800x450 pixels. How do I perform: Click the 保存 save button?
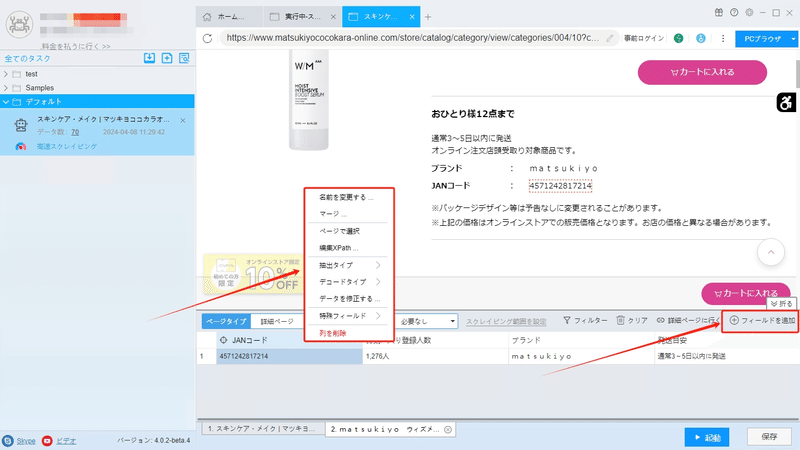(x=769, y=437)
